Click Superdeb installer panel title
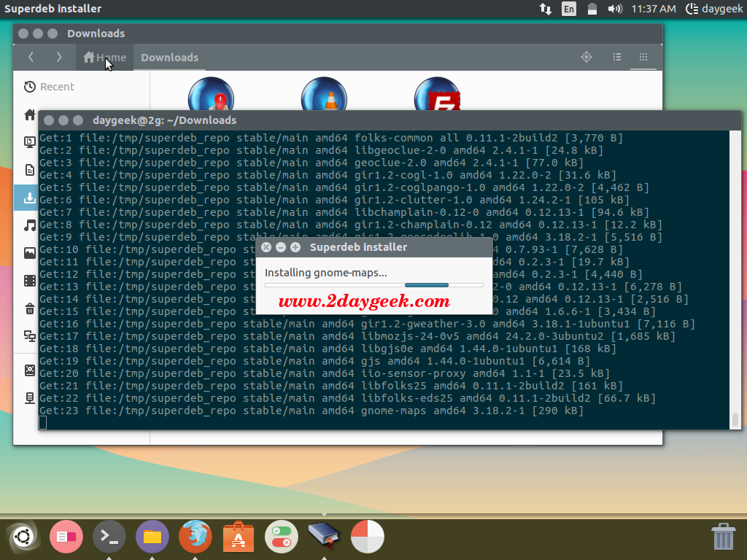 (x=53, y=9)
